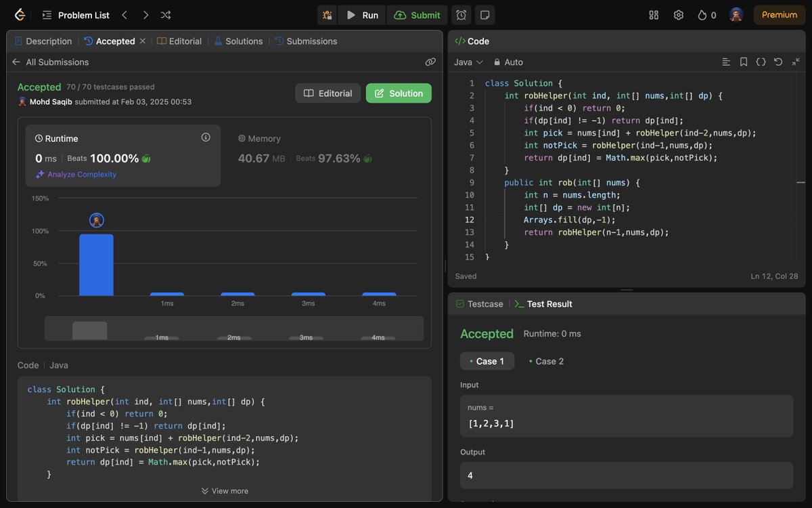812x508 pixels.
Task: Select Case 1 in the Testcase panel
Action: (487, 361)
